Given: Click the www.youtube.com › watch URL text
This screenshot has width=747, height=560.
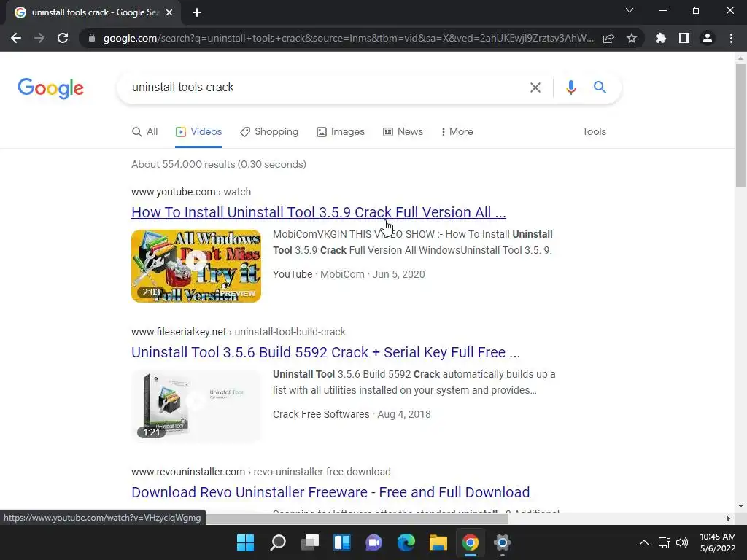Looking at the screenshot, I should [191, 192].
